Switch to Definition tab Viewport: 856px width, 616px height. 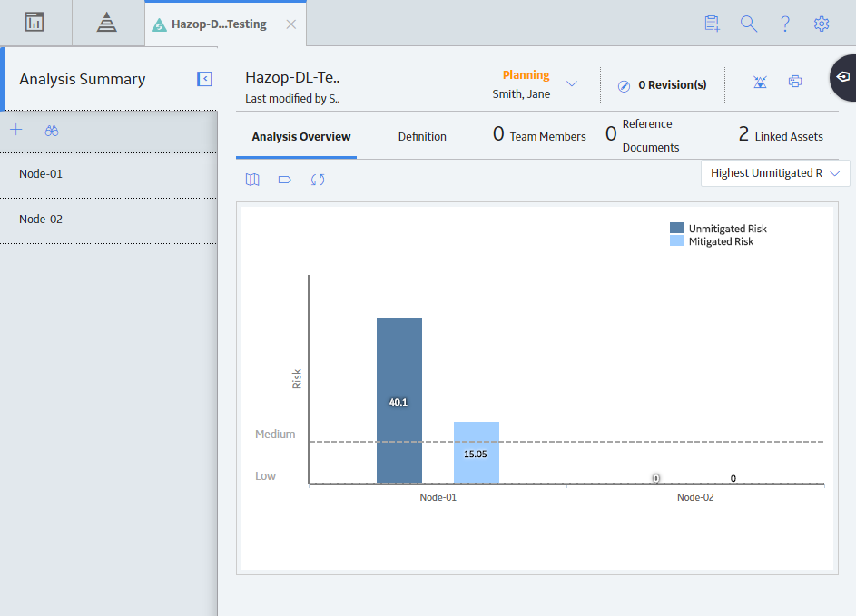[x=422, y=136]
